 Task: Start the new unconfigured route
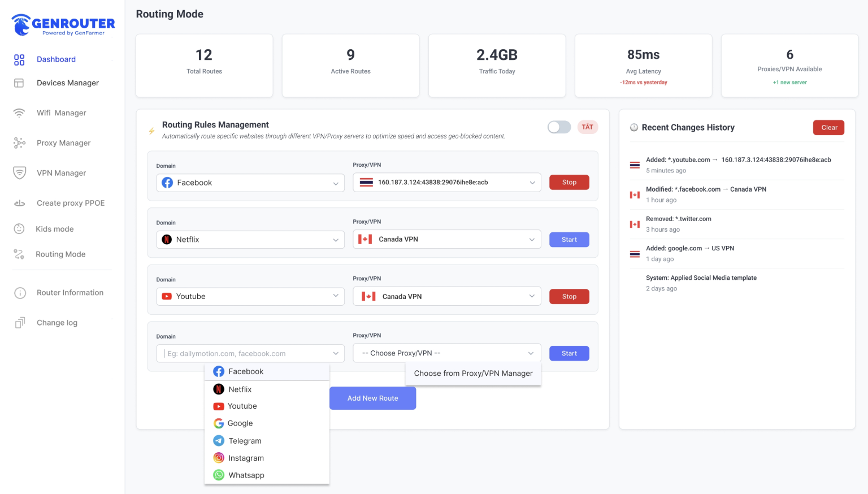[x=569, y=353]
